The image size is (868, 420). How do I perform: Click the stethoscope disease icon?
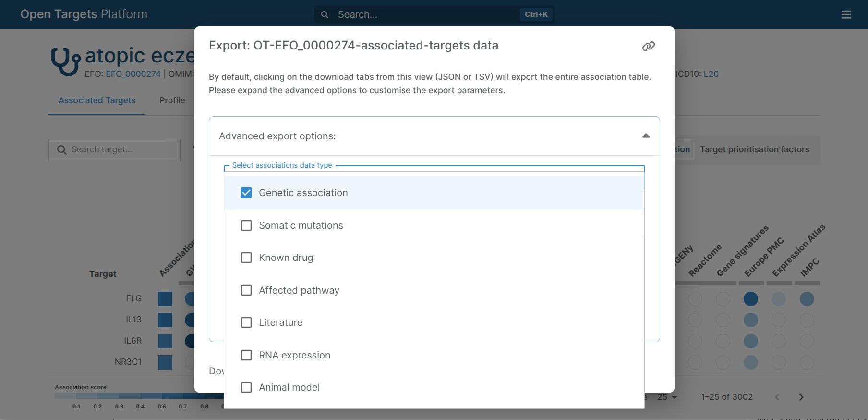[x=65, y=62]
